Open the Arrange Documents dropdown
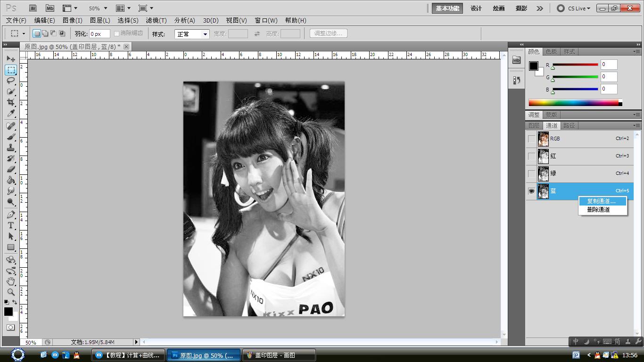 (x=123, y=8)
